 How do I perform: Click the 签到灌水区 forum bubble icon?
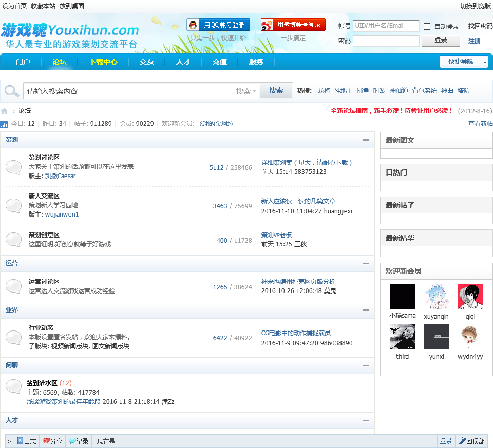point(14,386)
